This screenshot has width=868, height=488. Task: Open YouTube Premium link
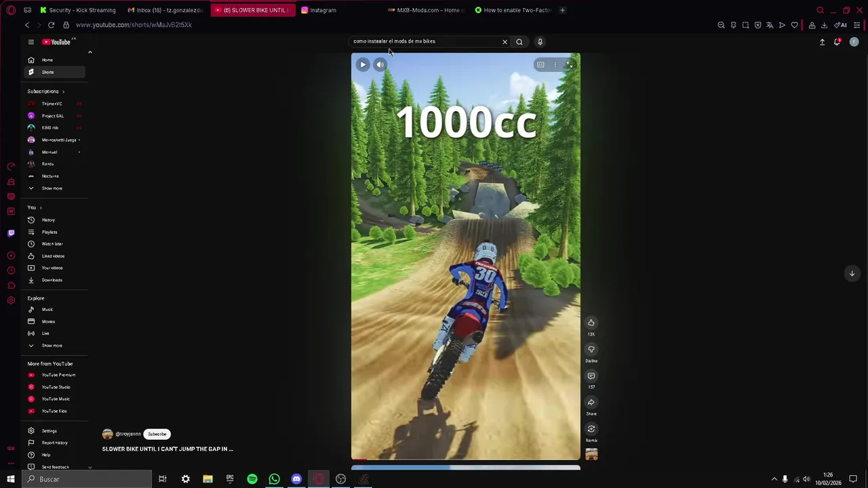58,375
